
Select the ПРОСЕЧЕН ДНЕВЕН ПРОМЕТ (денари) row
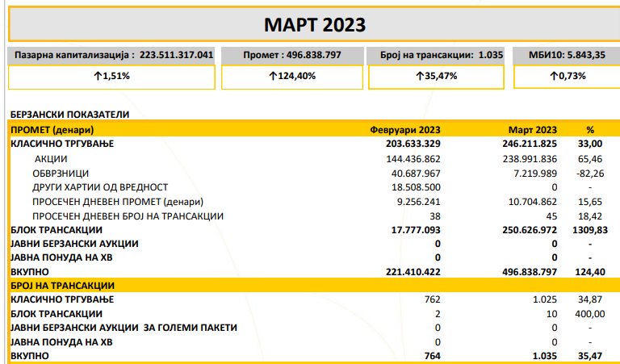click(118, 202)
